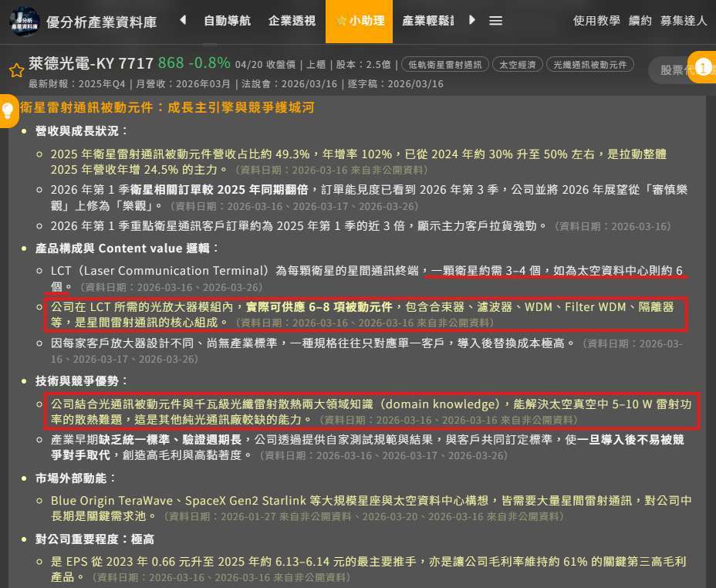The height and width of the screenshot is (588, 716).
Task: Click the 續約 link
Action: (x=640, y=21)
